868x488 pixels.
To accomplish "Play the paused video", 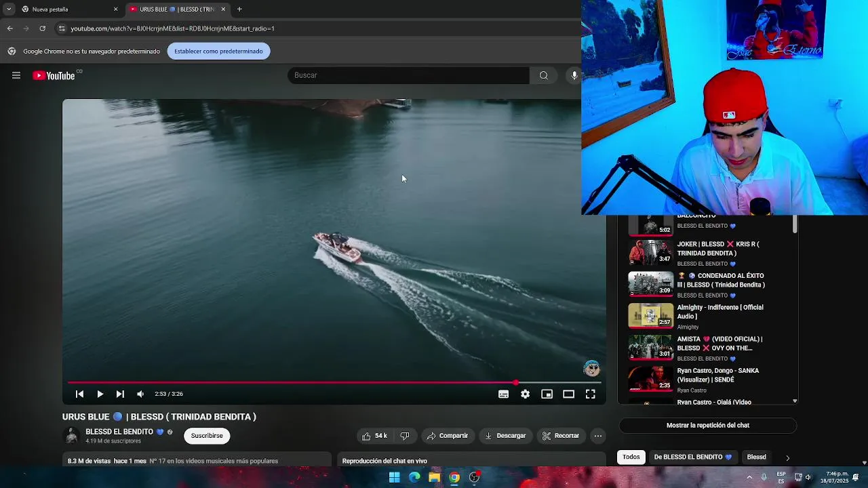I will [100, 394].
